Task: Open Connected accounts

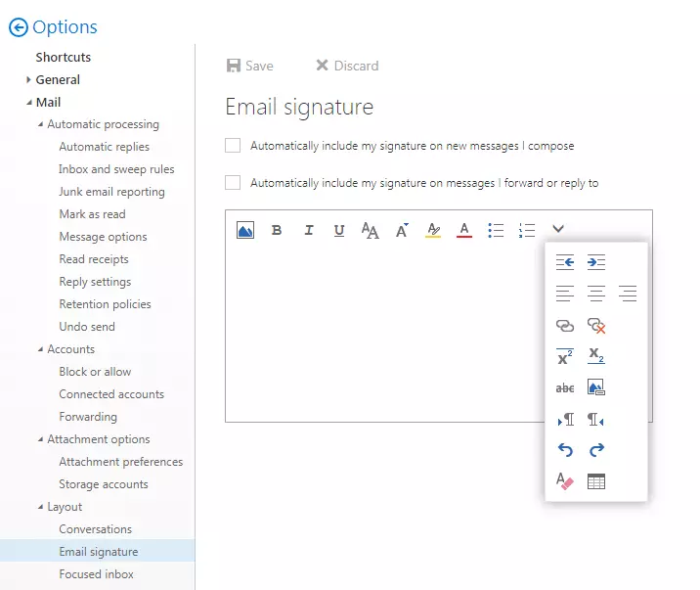Action: (111, 394)
